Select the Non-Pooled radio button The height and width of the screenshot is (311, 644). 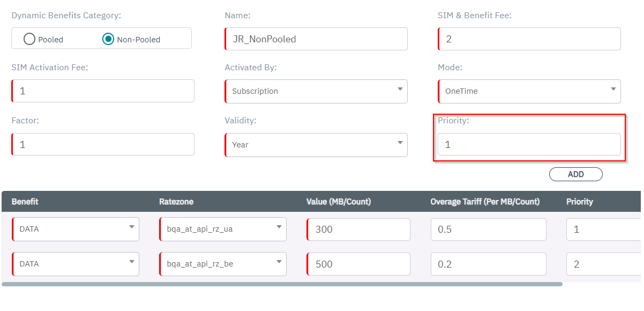(108, 39)
